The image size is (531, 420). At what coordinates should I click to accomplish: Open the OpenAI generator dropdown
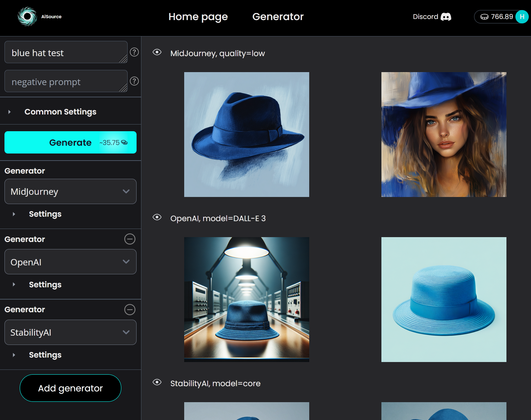tap(70, 262)
